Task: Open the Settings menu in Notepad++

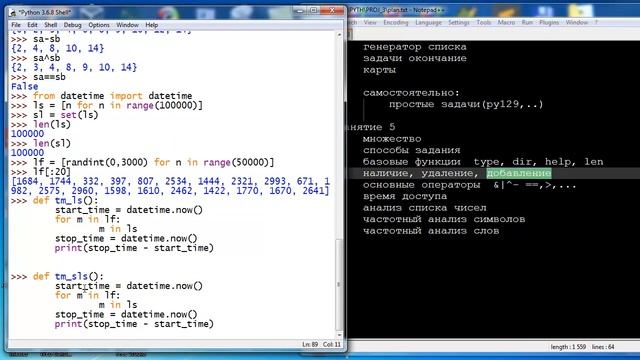Action: (459, 22)
